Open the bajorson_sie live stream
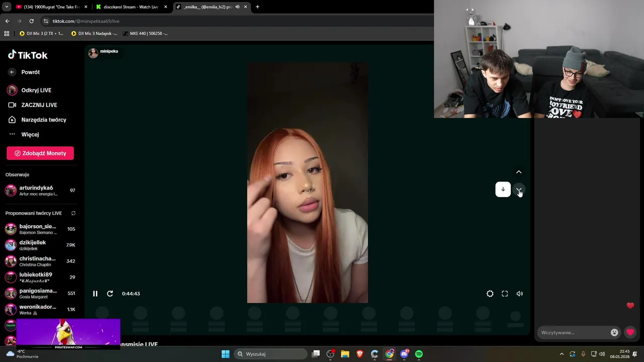This screenshot has width=644, height=362. [x=40, y=229]
